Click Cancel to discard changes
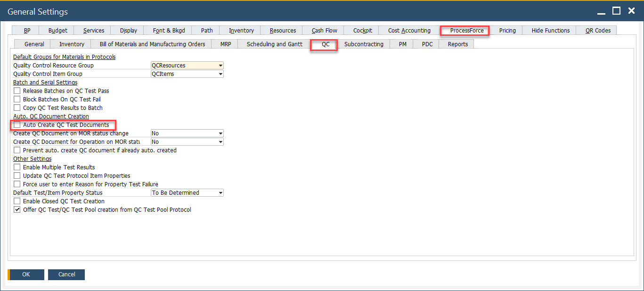This screenshot has width=644, height=291. 66,274
